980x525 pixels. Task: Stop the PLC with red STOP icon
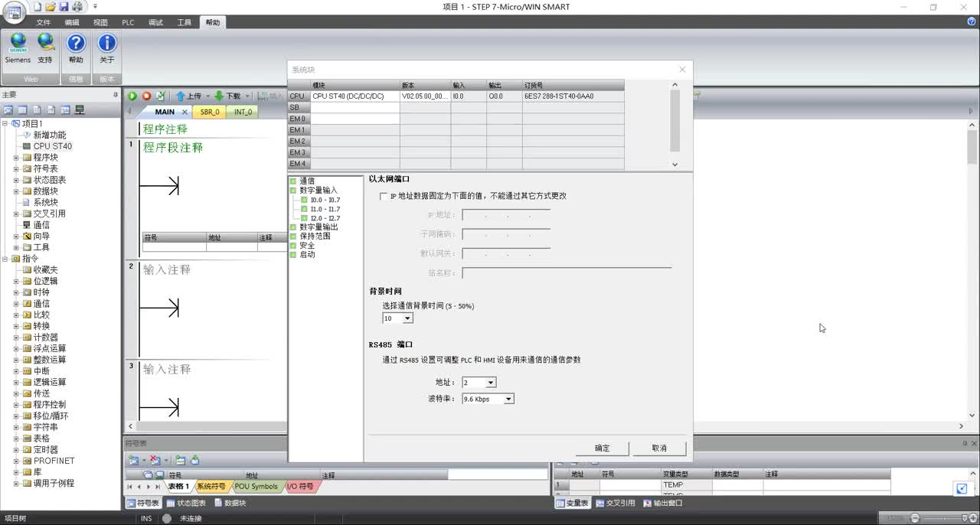146,96
